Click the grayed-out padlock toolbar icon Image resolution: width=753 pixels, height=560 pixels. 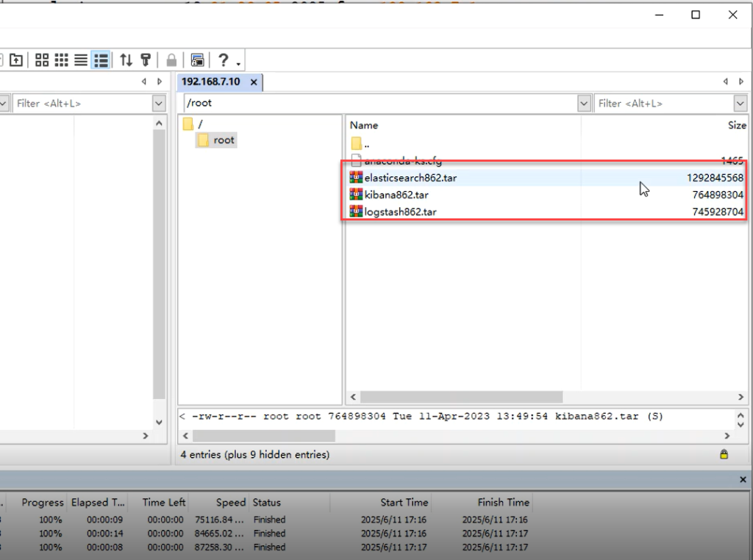(x=171, y=60)
